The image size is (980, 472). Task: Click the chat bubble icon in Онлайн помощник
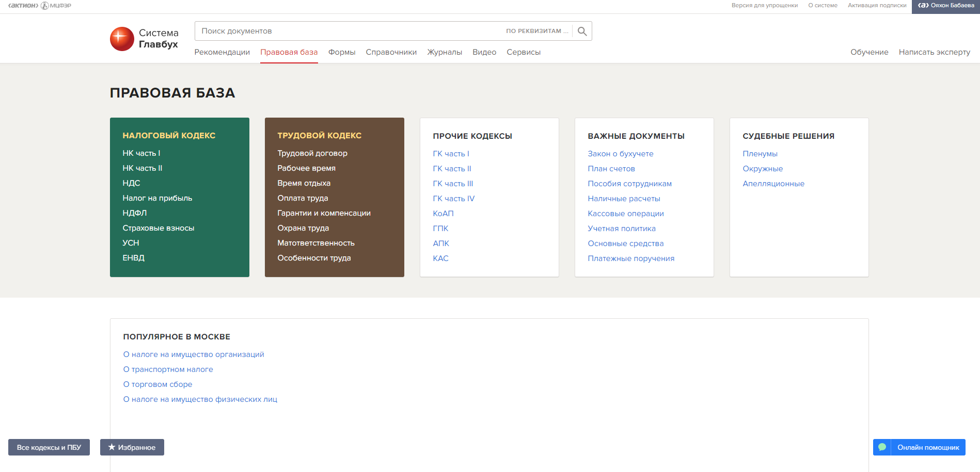click(x=882, y=447)
